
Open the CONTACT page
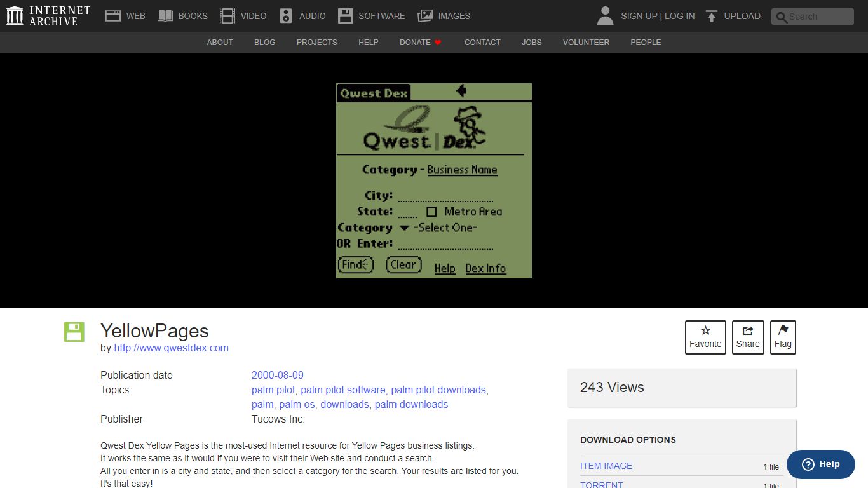482,43
